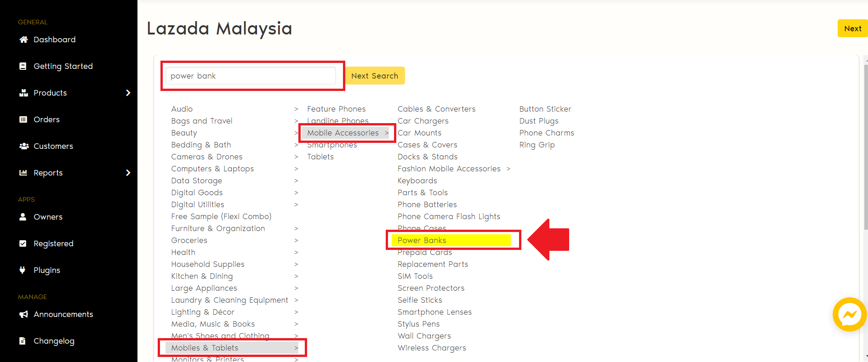This screenshot has height=362, width=868.
Task: Click the Plugins plug icon
Action: point(23,270)
